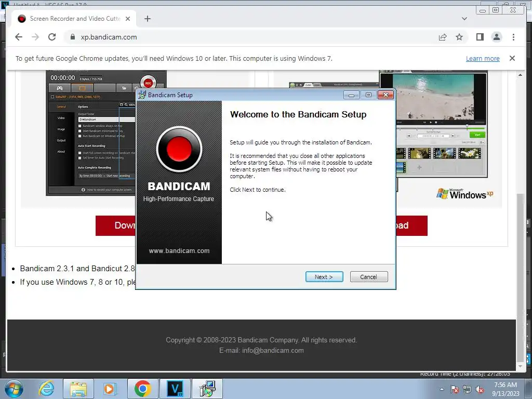Screen dimensions: 532x399
Task: Cancel the Bandicam Setup wizard
Action: point(368,277)
